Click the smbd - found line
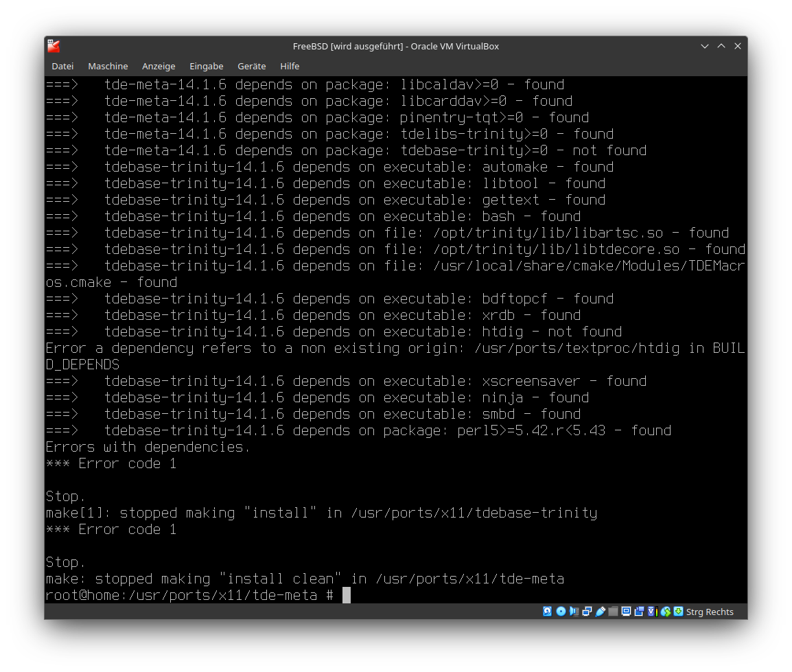The image size is (792, 672). pyautogui.click(x=313, y=415)
